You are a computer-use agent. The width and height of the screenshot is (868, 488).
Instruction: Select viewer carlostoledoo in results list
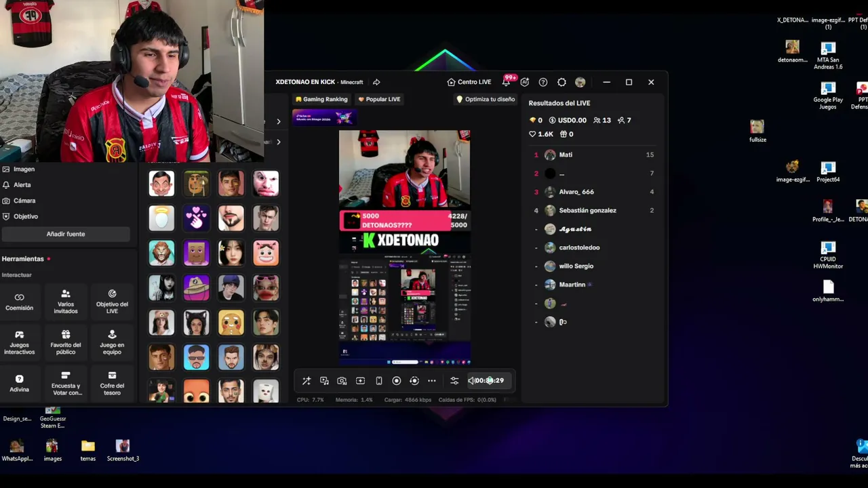[x=593, y=247]
